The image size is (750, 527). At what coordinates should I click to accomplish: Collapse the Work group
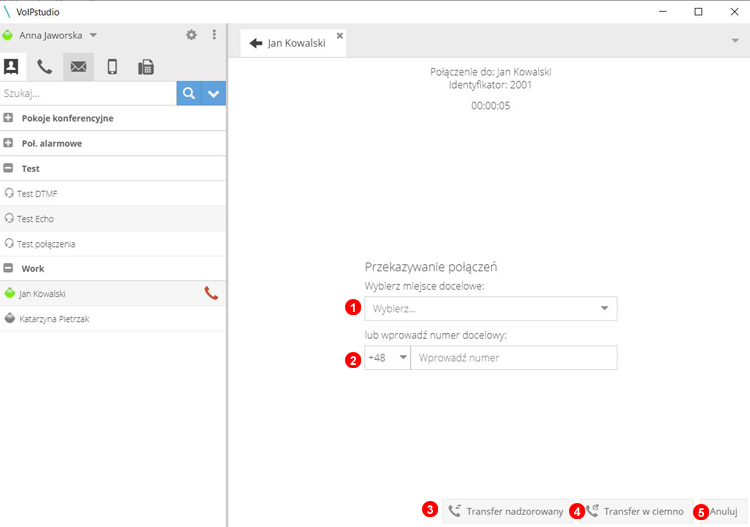8,268
